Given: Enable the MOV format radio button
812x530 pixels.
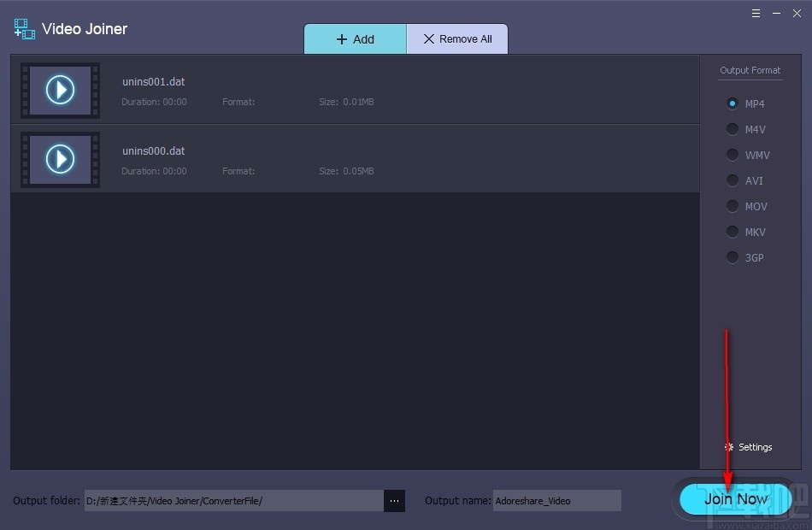Looking at the screenshot, I should click(x=733, y=206).
